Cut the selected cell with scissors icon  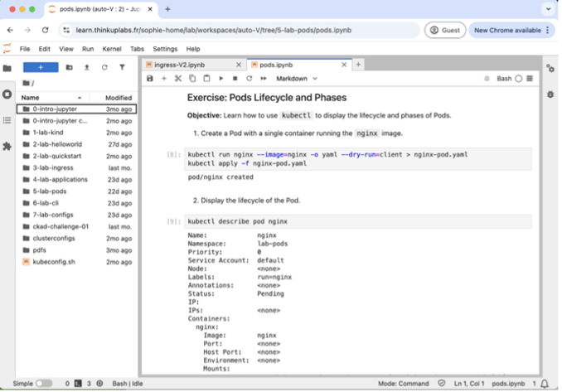177,79
